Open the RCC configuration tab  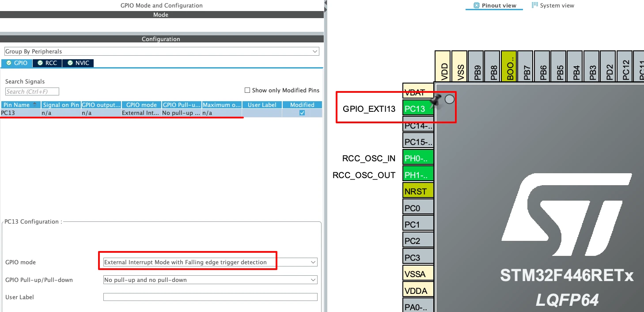point(47,63)
